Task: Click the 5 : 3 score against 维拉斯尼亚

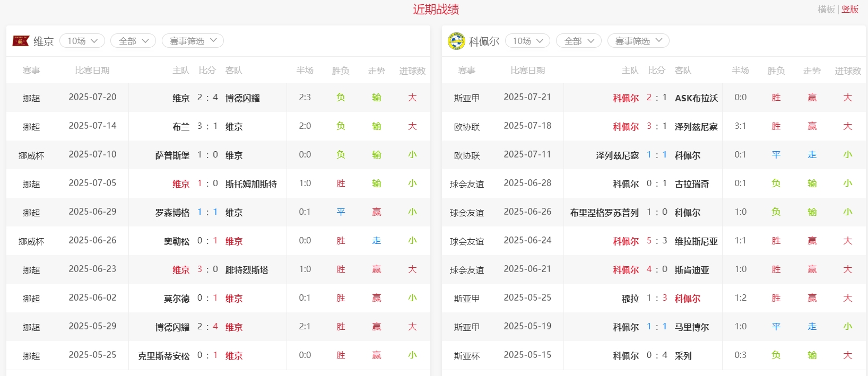Action: pos(657,241)
